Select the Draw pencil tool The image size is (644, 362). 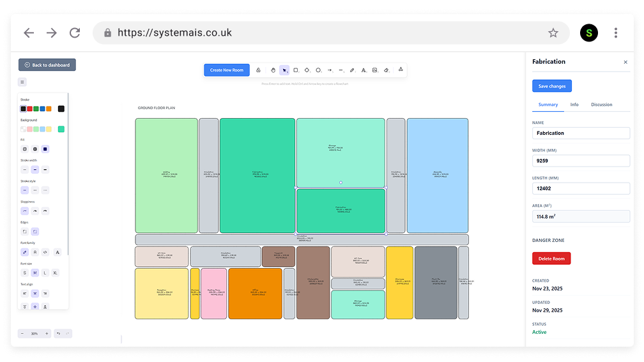[x=352, y=70]
